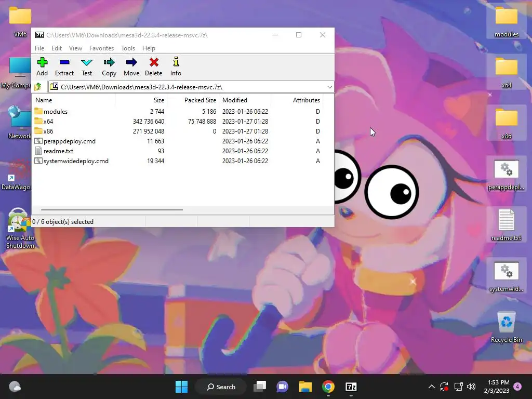Click the horizontal scrollbar in file list
The height and width of the screenshot is (399, 532).
(112, 210)
